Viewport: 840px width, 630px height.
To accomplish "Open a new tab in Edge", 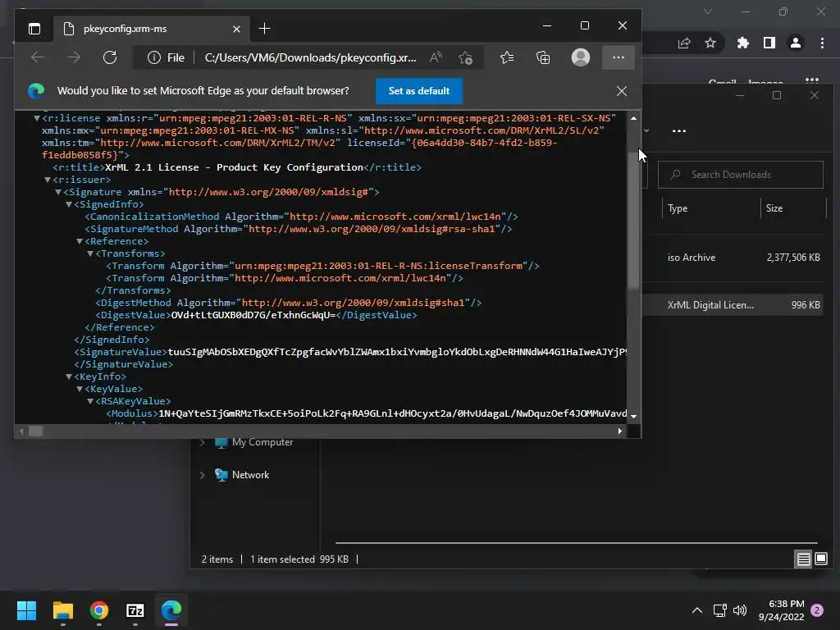I will point(265,29).
